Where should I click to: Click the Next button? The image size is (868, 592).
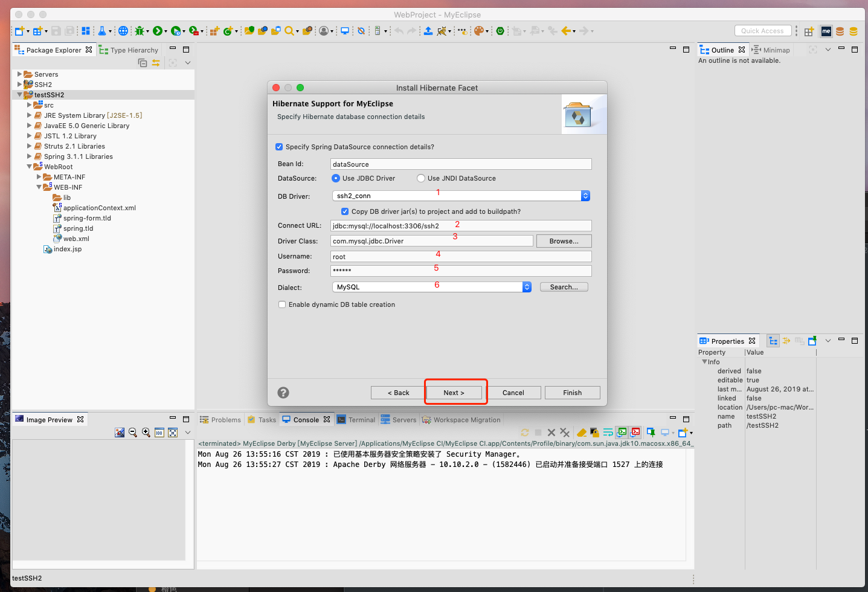coord(454,393)
